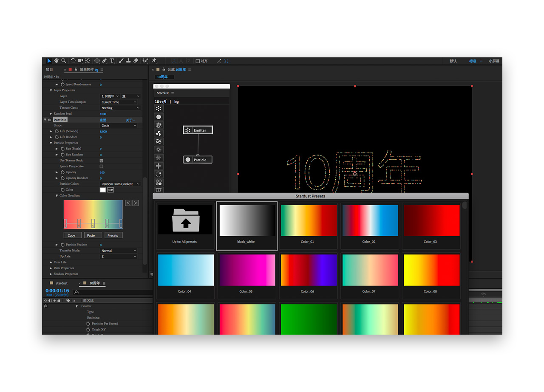Toggle the Speed Randomness stopwatch
Screen dimensions: 544x392
pos(62,85)
